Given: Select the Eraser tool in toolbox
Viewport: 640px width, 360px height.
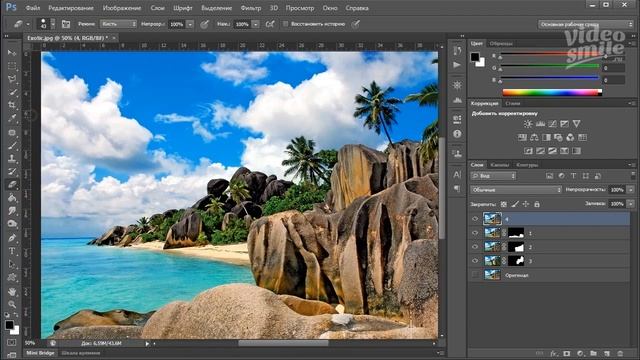Looking at the screenshot, I should pyautogui.click(x=12, y=185).
